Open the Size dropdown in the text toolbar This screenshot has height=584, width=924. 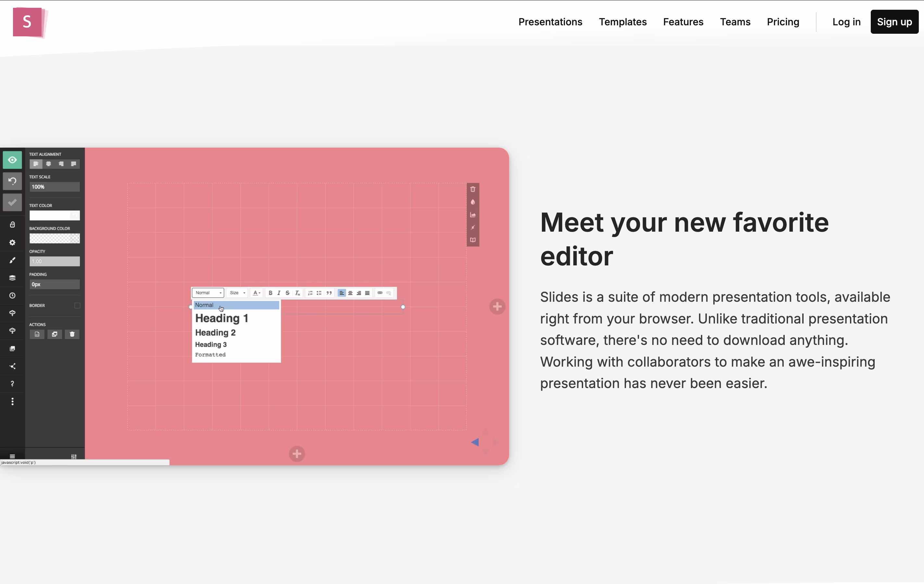click(237, 293)
